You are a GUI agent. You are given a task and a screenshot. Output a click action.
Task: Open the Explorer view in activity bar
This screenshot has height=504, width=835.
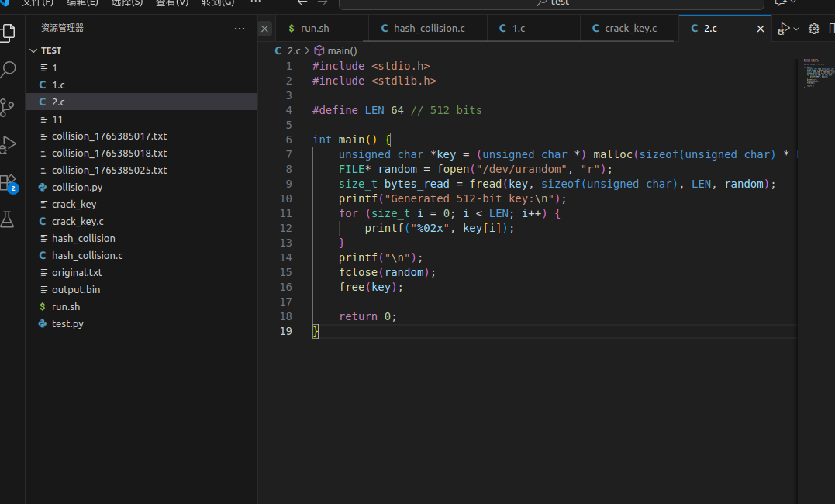(8, 33)
